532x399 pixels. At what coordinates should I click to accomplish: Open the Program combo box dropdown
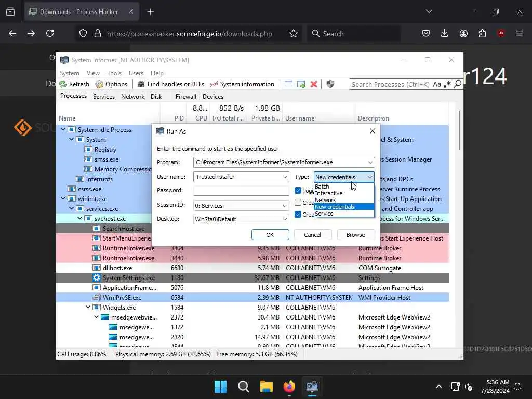click(x=370, y=163)
